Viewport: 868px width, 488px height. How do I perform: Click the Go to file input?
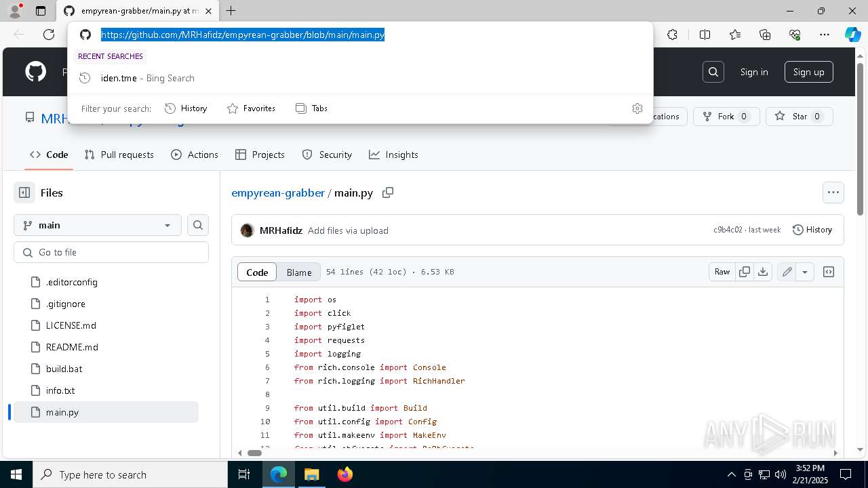(111, 252)
